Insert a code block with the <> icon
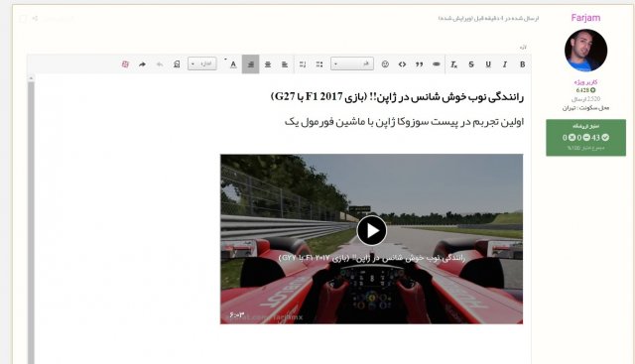Image resolution: width=635 pixels, height=364 pixels. (x=402, y=64)
